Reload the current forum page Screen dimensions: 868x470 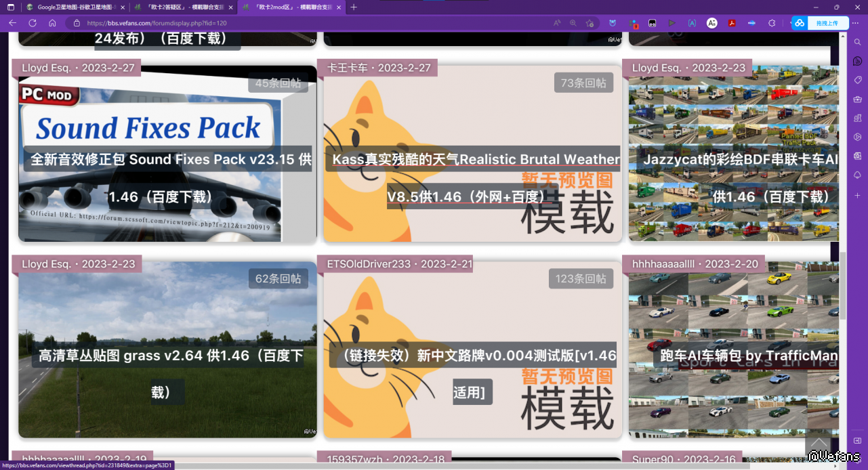click(x=33, y=23)
